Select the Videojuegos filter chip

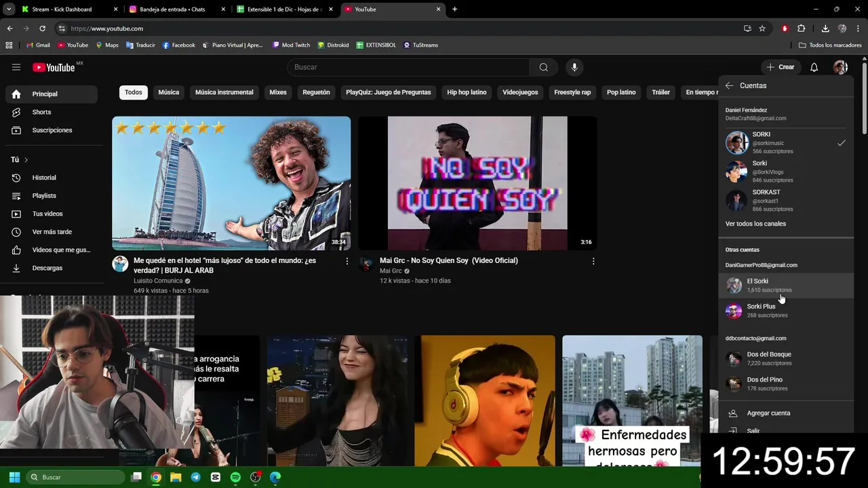tap(520, 92)
